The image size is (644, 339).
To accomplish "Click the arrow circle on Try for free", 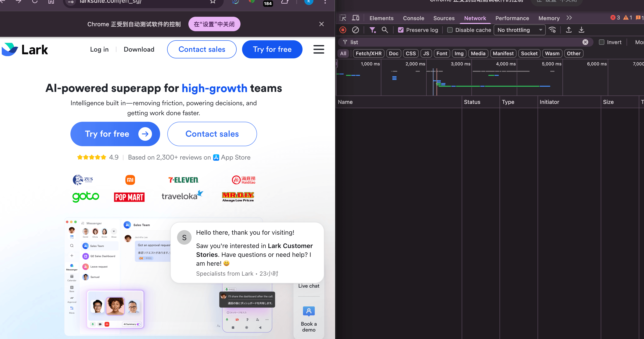I will 145,134.
